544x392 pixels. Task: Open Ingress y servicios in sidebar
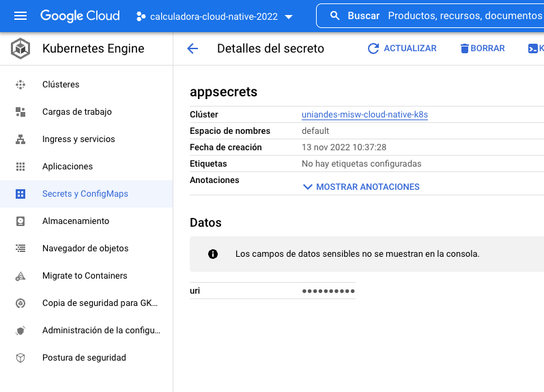click(x=87, y=139)
